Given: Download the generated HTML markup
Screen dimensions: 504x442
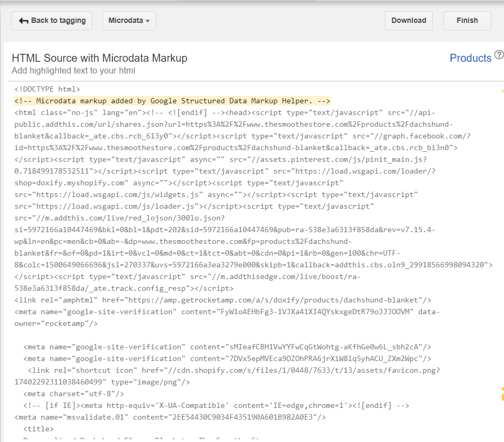Looking at the screenshot, I should click(409, 21).
